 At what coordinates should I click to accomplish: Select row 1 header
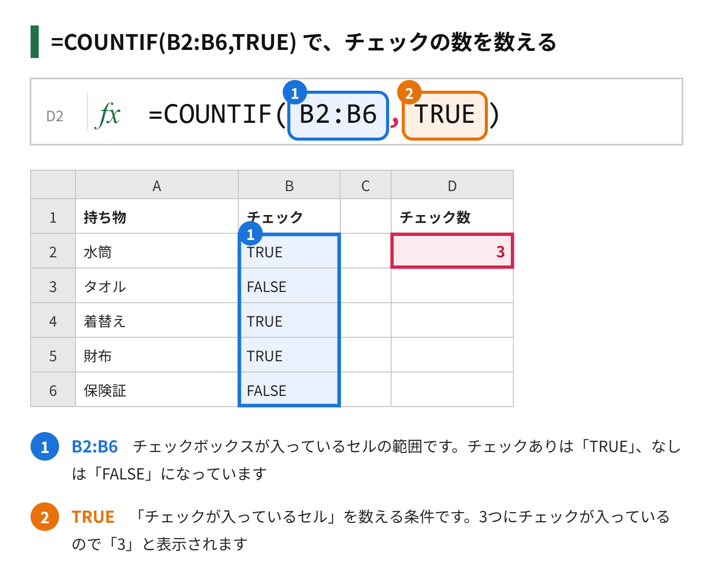(x=53, y=217)
